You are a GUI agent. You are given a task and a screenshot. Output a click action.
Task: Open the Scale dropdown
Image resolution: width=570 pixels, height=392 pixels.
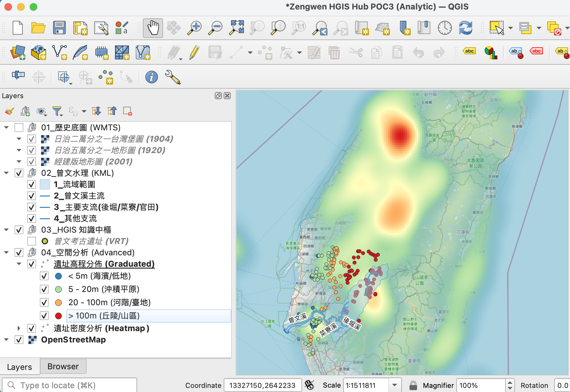click(x=395, y=385)
